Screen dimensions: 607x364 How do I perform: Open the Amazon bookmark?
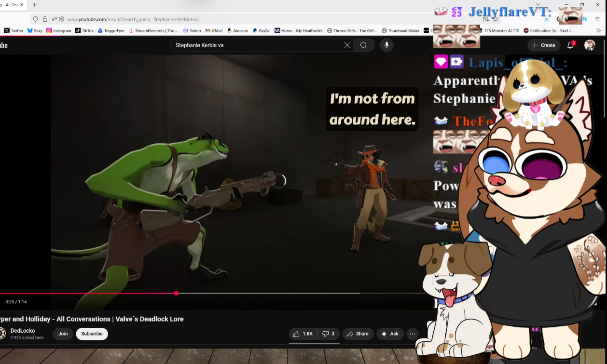(x=237, y=31)
